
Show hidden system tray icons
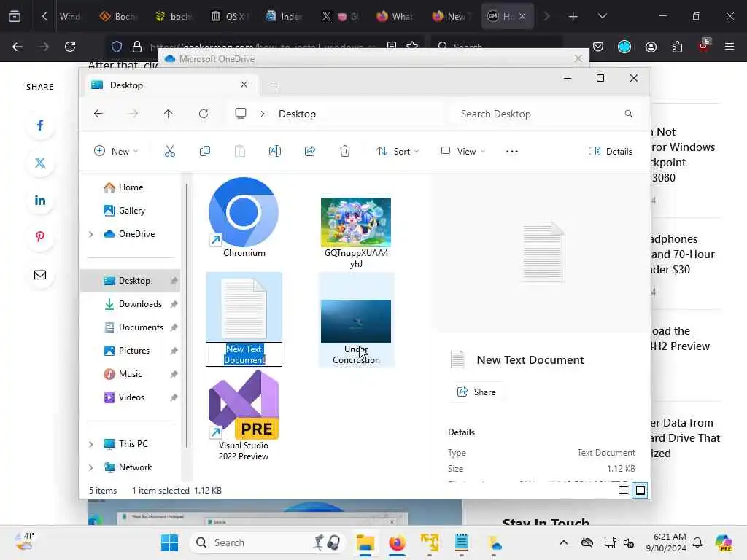[564, 542]
